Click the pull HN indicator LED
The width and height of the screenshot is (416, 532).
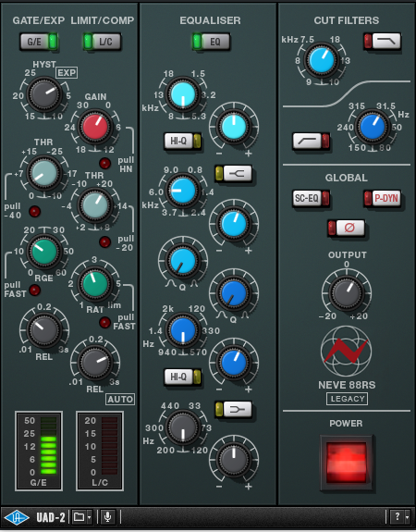104,163
